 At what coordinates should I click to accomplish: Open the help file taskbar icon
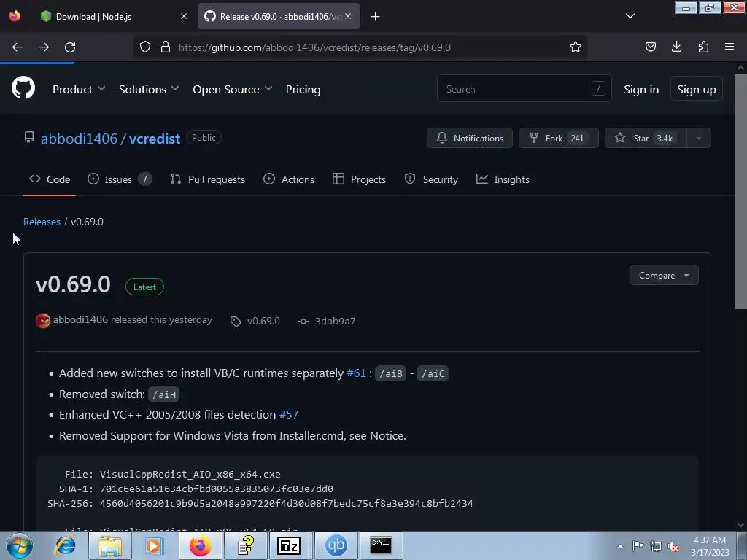tap(246, 545)
